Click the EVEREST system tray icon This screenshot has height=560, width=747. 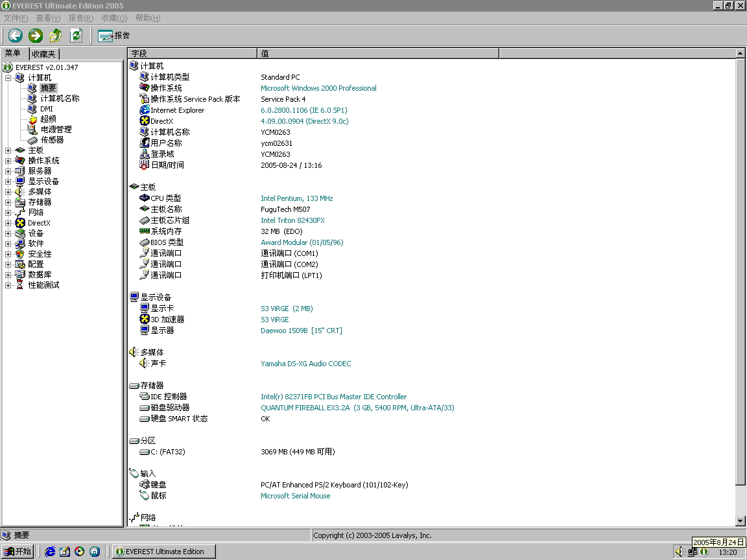tap(705, 552)
